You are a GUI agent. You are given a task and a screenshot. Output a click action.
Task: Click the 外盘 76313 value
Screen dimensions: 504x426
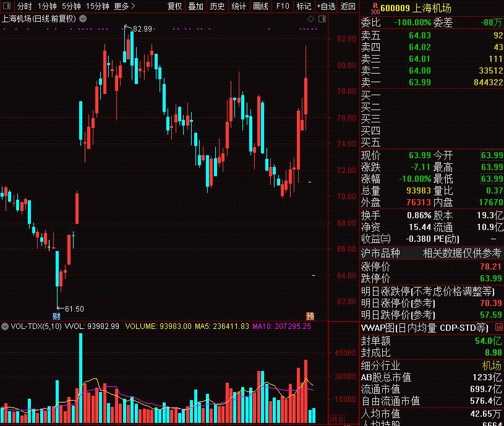point(419,202)
